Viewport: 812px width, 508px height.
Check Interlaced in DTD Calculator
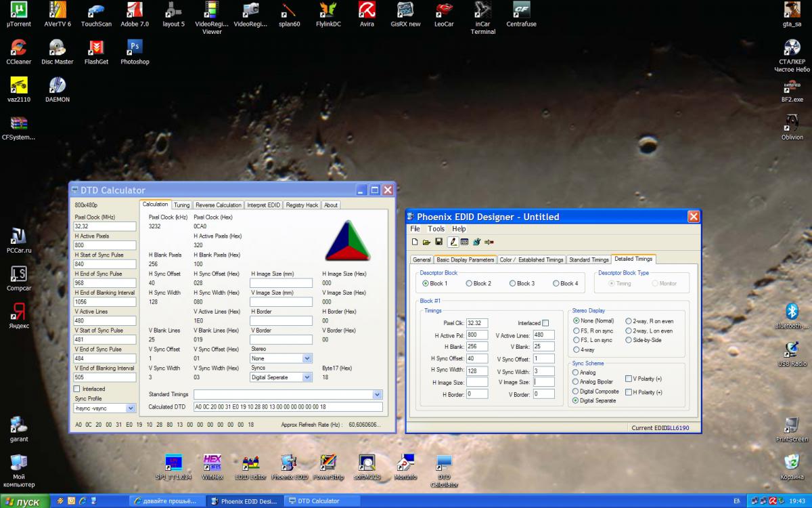tap(77, 389)
